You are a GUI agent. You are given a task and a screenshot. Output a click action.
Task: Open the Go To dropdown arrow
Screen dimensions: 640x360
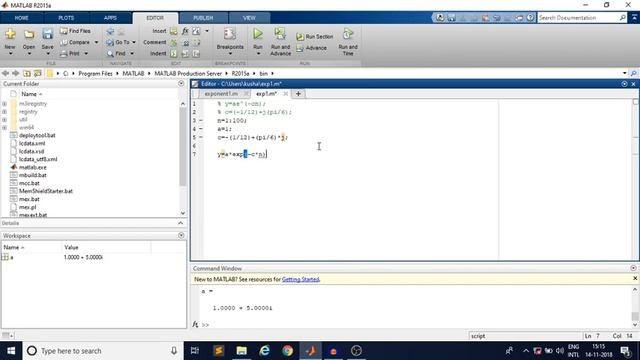pos(134,42)
